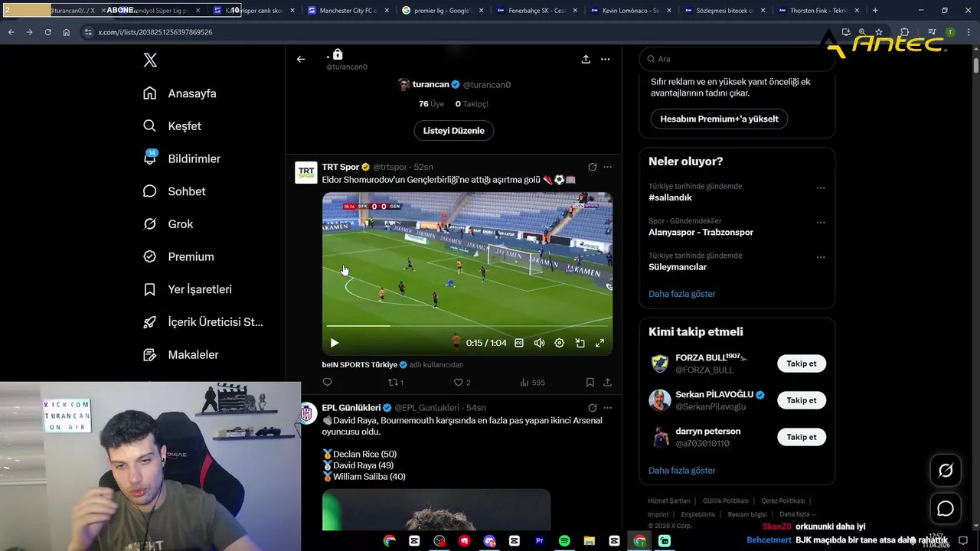
Task: Open the Süleymancılar trend
Action: pyautogui.click(x=678, y=267)
